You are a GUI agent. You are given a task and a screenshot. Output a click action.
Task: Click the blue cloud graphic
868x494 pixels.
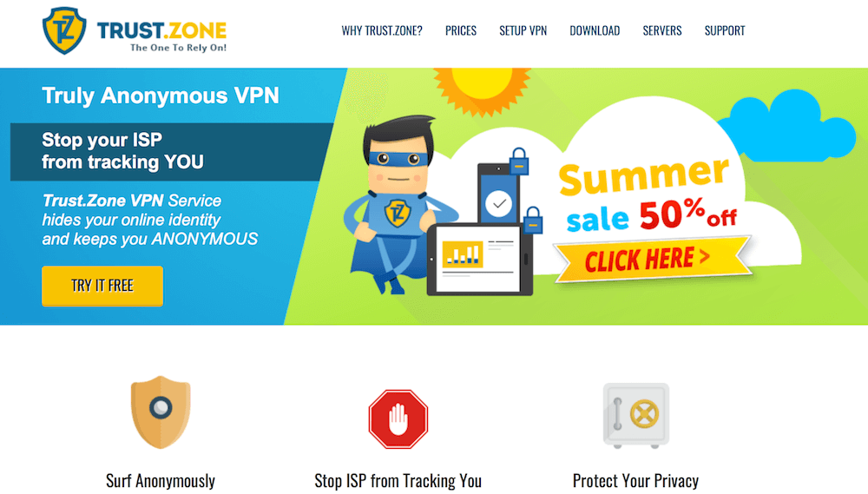(x=786, y=128)
